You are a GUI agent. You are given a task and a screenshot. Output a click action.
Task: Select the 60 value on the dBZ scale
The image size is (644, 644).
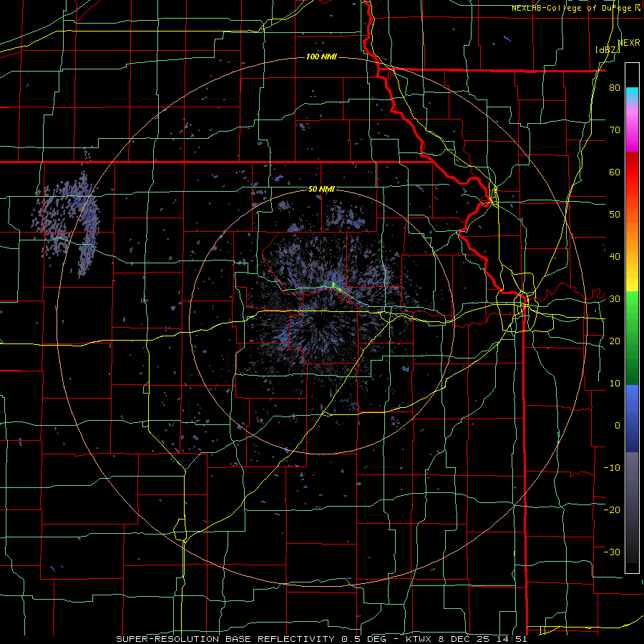click(615, 172)
